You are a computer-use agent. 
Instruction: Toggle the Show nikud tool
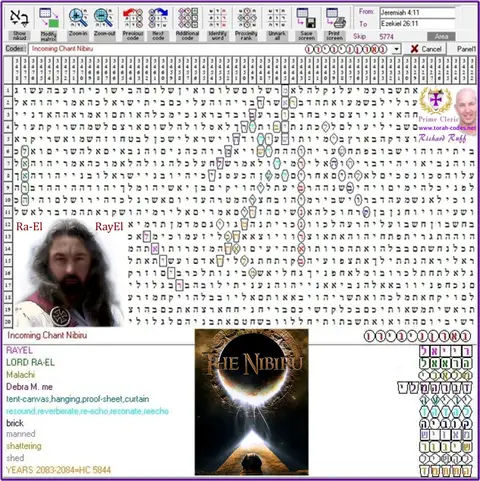(19, 24)
